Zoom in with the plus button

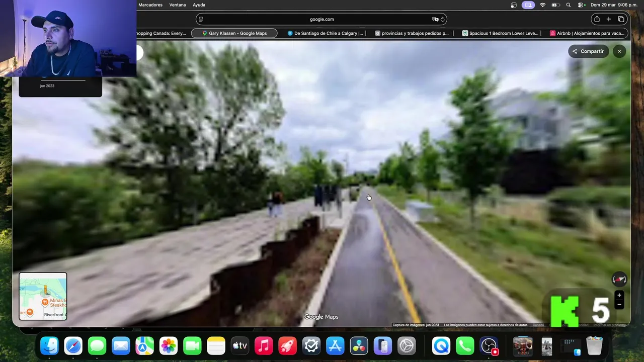click(619, 296)
